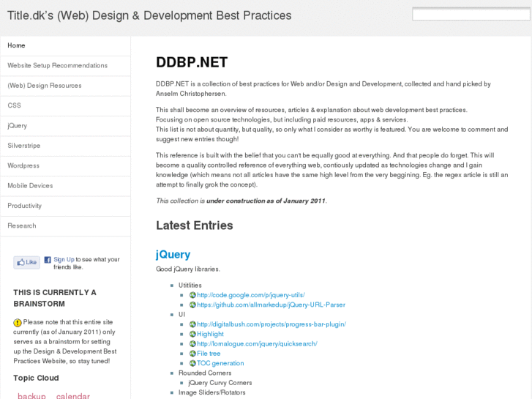This screenshot has height=399, width=532.
Task: Click the backup tag in Topic Cloud
Action: pos(31,396)
